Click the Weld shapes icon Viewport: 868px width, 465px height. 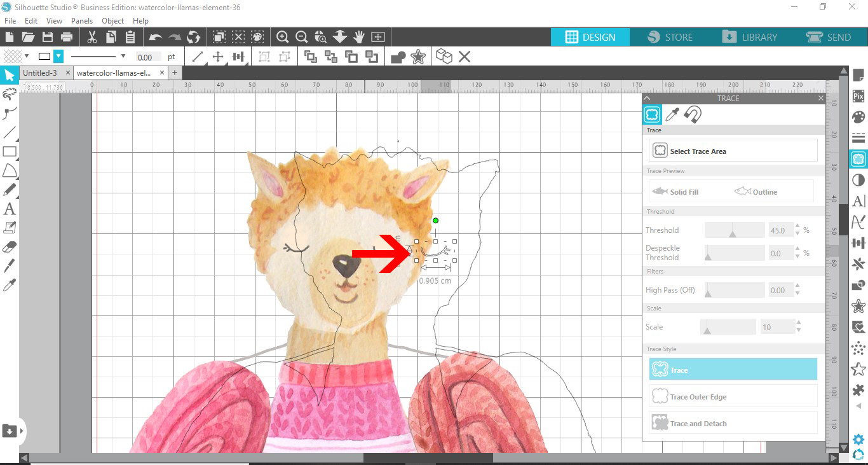[398, 57]
